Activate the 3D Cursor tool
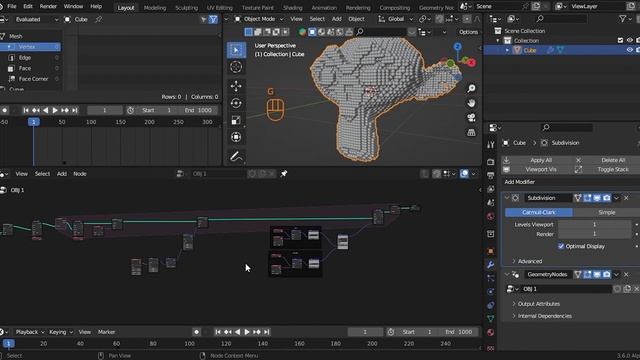 tap(236, 67)
